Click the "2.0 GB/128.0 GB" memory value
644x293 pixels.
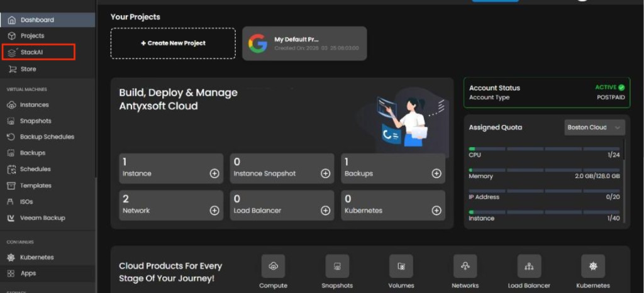[597, 176]
